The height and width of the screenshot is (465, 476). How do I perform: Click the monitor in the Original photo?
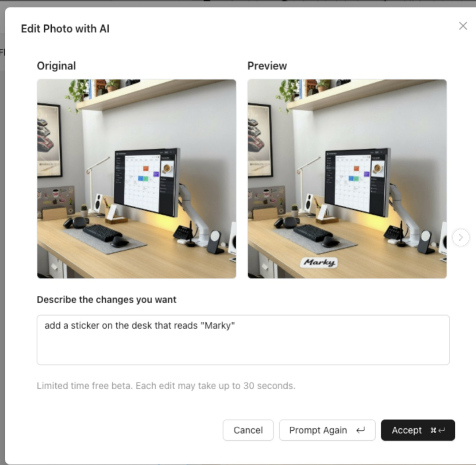pos(147,183)
